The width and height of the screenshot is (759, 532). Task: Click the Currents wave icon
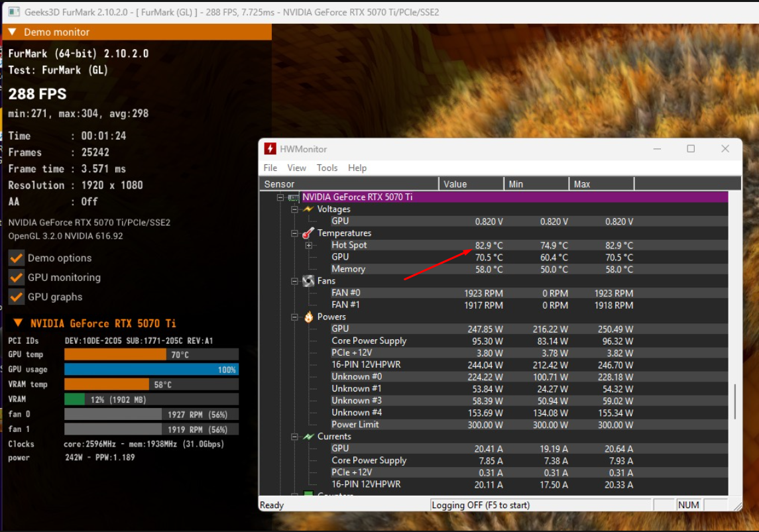(308, 436)
